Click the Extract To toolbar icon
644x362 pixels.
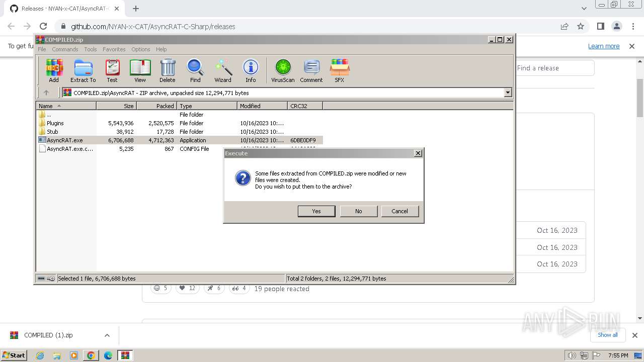pos(83,70)
